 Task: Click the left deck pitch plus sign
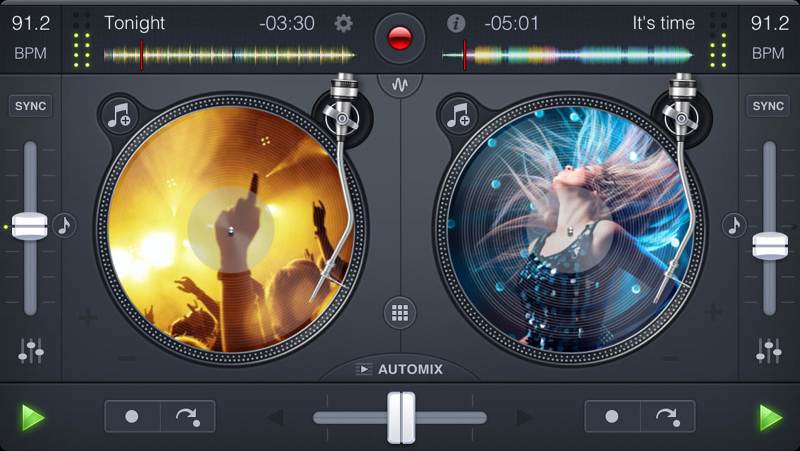click(88, 317)
